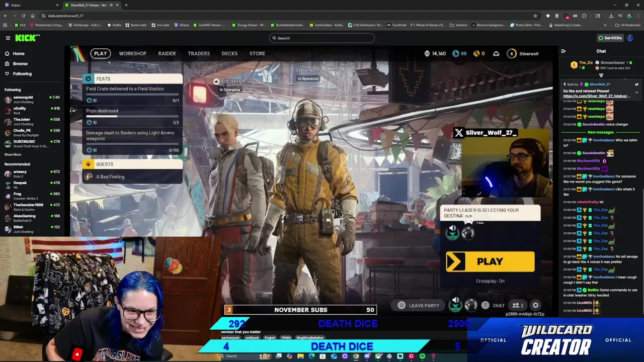Click the FEATS panel header
This screenshot has width=644, height=362.
(133, 79)
